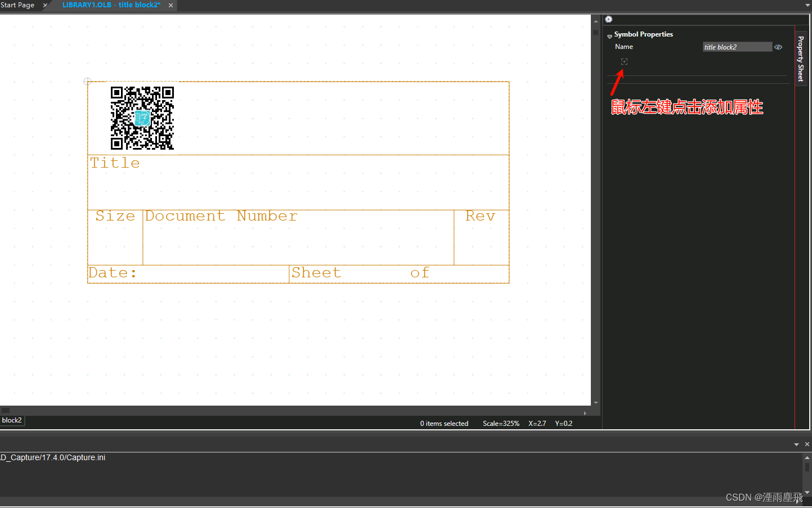
Task: Click the Capture.ini path line in log
Action: [x=53, y=457]
